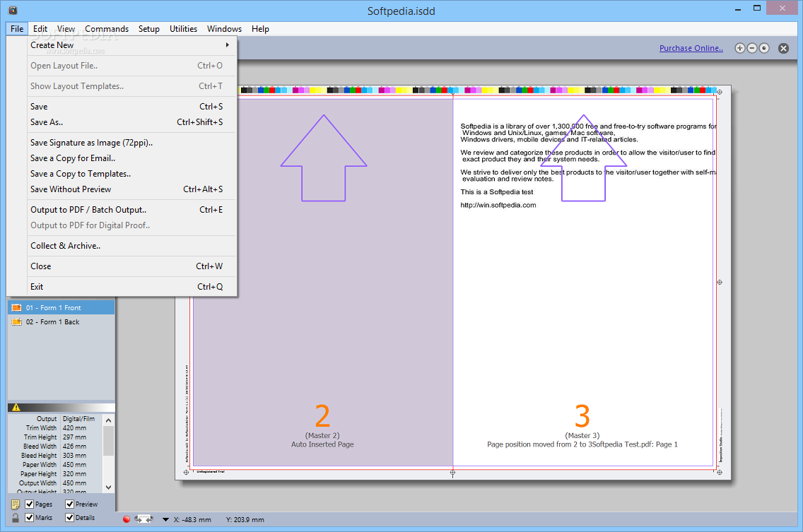This screenshot has width=803, height=532.
Task: Open the Windows menu
Action: tap(224, 29)
